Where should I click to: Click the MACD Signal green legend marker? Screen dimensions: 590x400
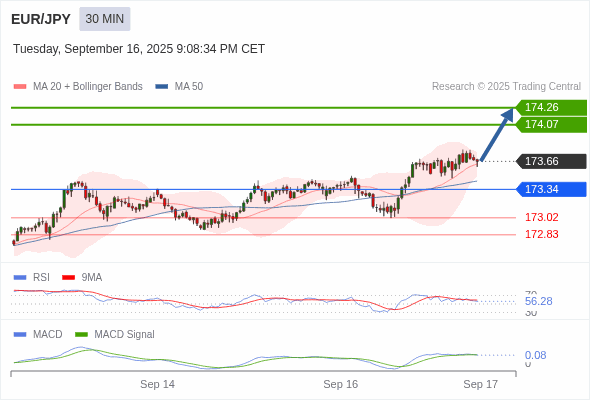(81, 335)
